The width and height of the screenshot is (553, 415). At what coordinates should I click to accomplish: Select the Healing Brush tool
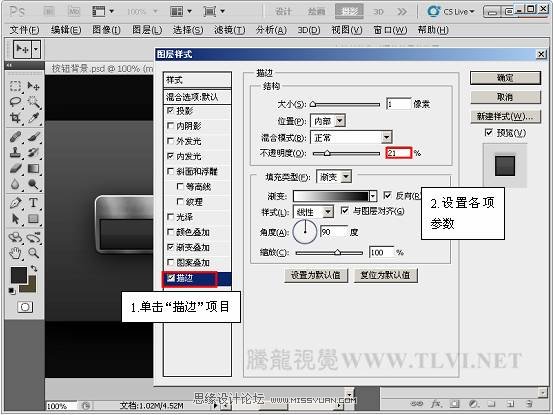point(15,136)
